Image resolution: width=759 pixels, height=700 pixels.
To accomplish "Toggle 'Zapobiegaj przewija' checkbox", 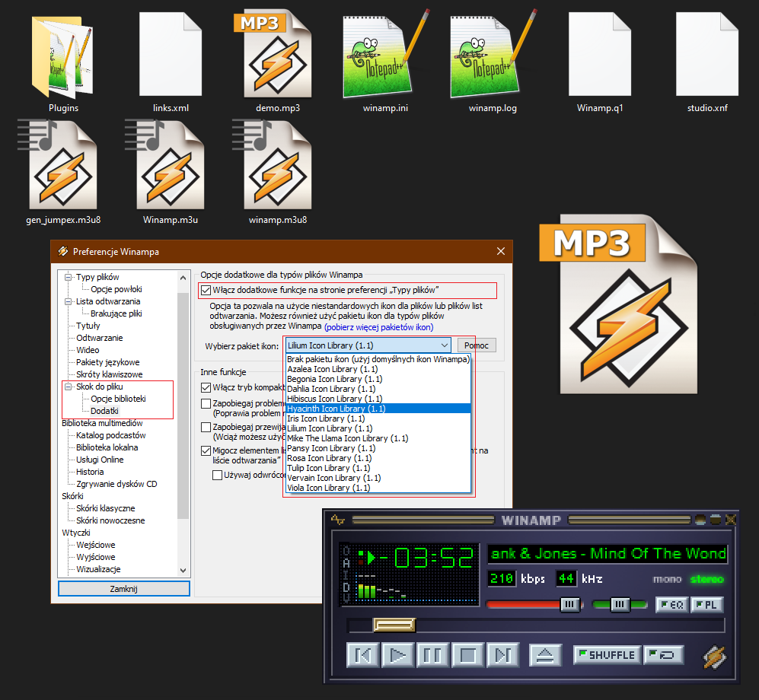I will coord(206,427).
